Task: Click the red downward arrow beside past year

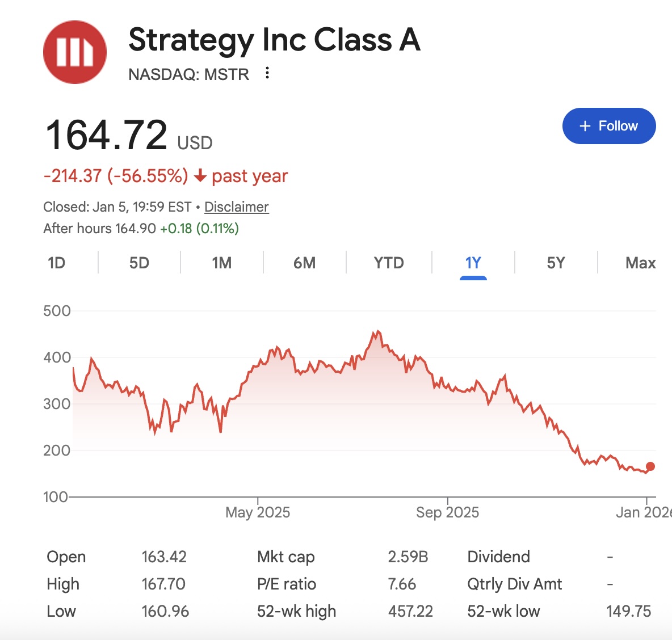Action: tap(200, 176)
